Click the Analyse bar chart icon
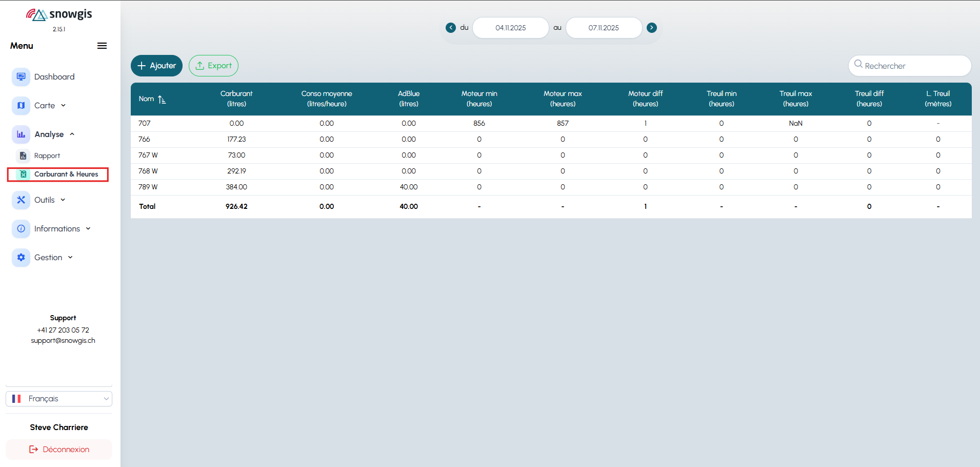 21,134
